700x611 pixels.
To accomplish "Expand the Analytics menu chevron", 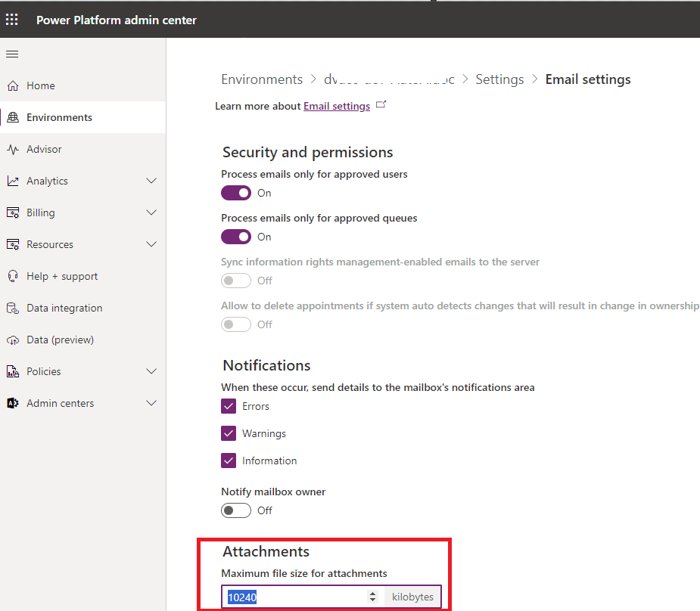I will (151, 181).
